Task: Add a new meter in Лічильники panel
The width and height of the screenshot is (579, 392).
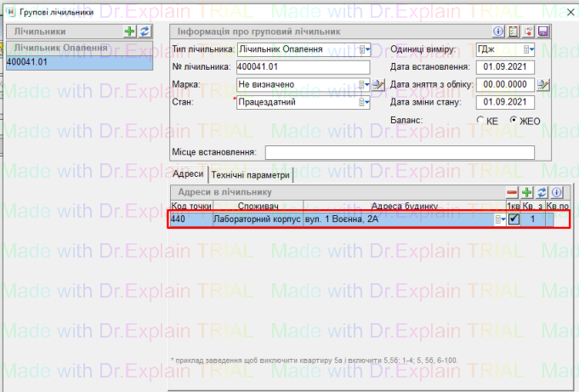Action: [x=130, y=31]
